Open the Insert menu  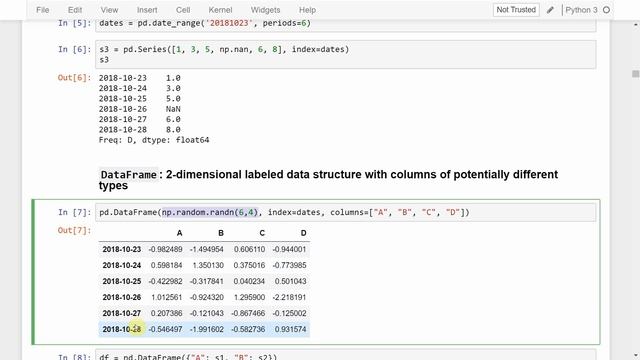point(147,10)
